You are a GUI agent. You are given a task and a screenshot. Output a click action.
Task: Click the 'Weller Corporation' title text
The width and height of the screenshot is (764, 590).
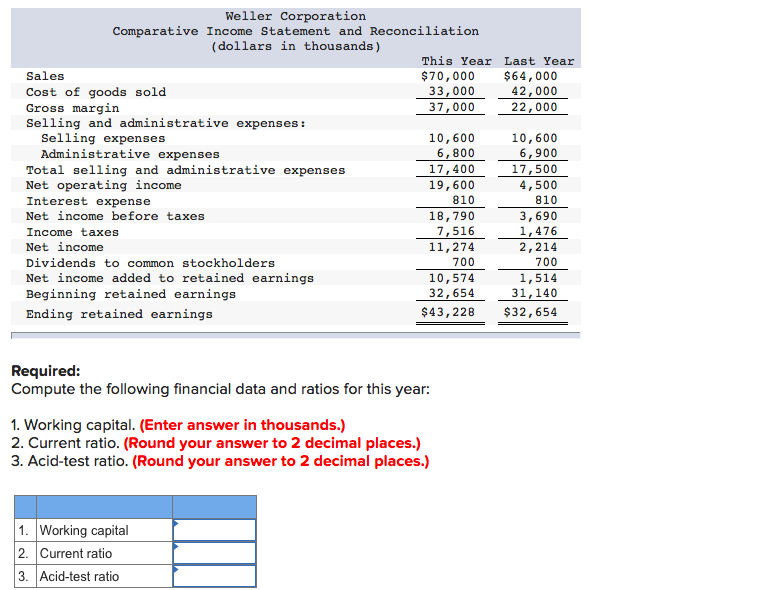(296, 16)
